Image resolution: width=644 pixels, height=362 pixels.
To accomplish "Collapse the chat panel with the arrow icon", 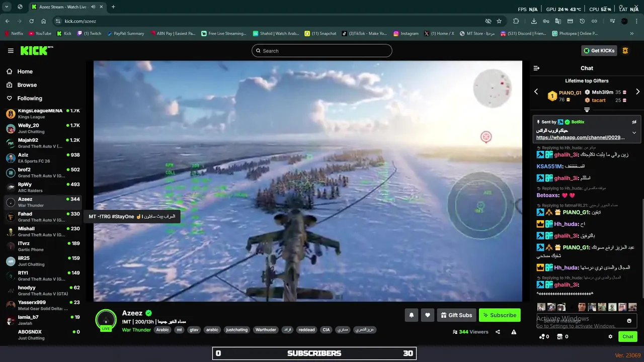I will click(x=536, y=68).
